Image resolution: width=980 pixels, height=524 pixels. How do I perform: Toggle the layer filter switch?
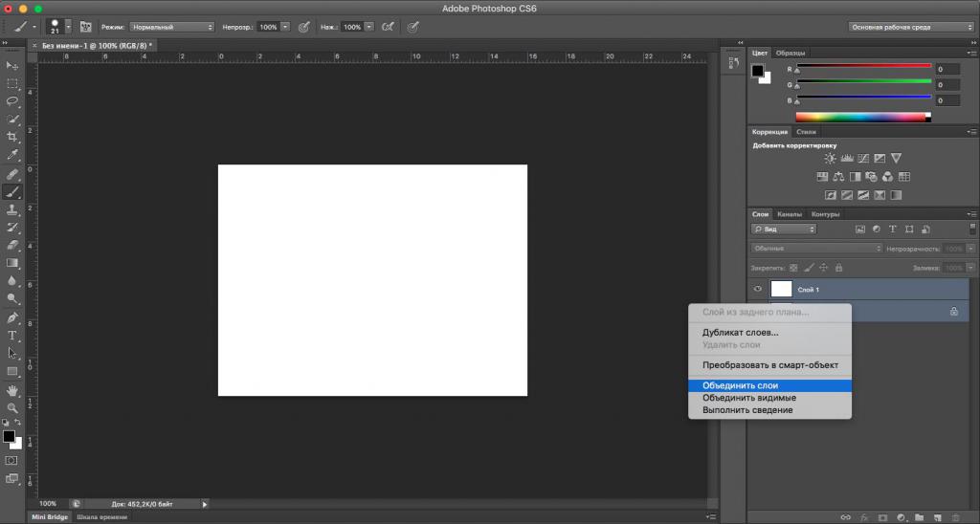[x=971, y=229]
